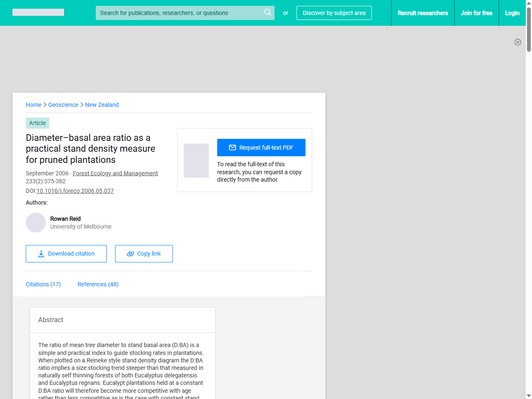Image resolution: width=532 pixels, height=399 pixels.
Task: Open DOI link 10.1016/j.foreco.2006.05.037
Action: (x=75, y=191)
